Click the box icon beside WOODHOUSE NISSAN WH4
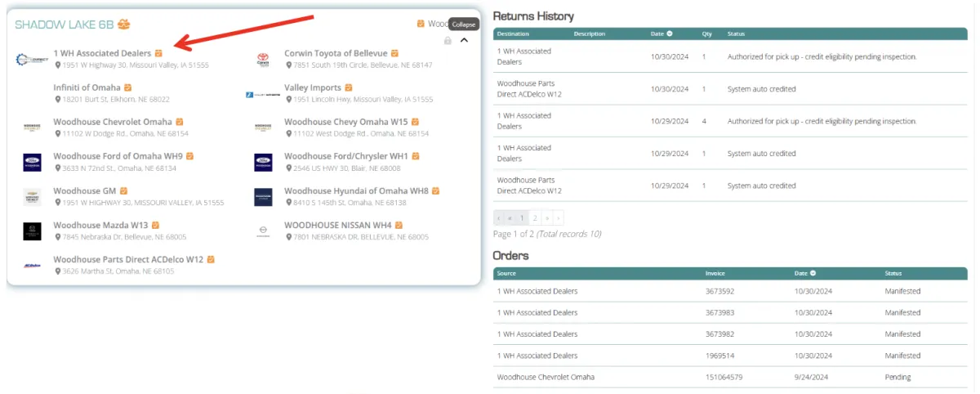Image resolution: width=980 pixels, height=394 pixels. (399, 225)
